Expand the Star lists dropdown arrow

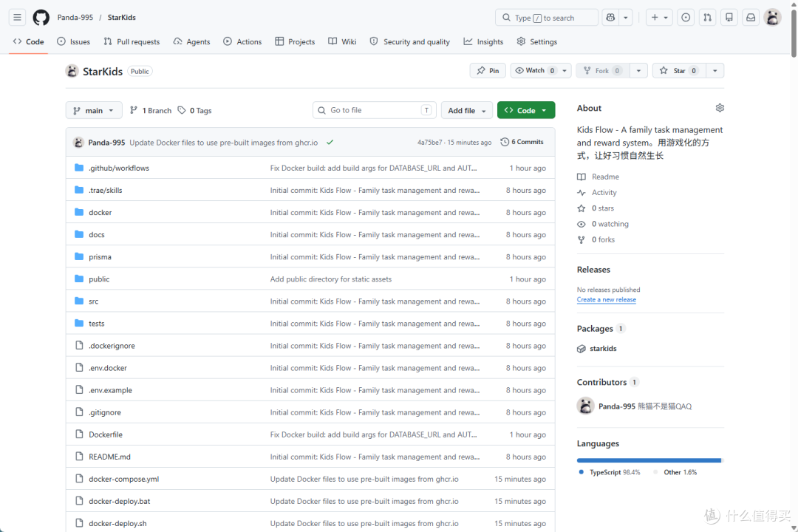tap(715, 71)
